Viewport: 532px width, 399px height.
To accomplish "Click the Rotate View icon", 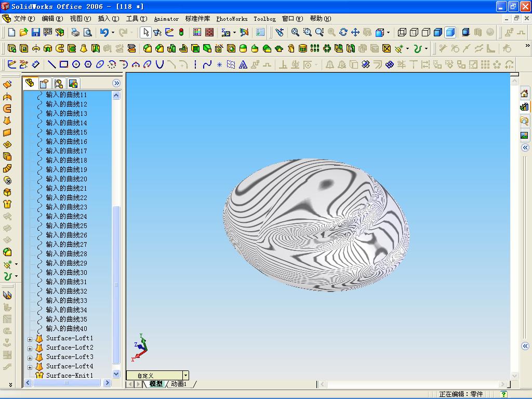I will 343,32.
